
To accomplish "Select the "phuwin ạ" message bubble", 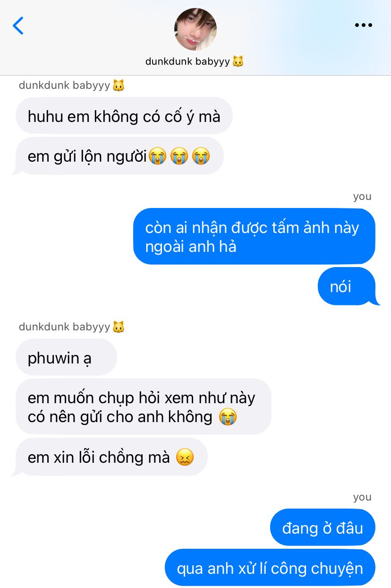I will coord(67,357).
